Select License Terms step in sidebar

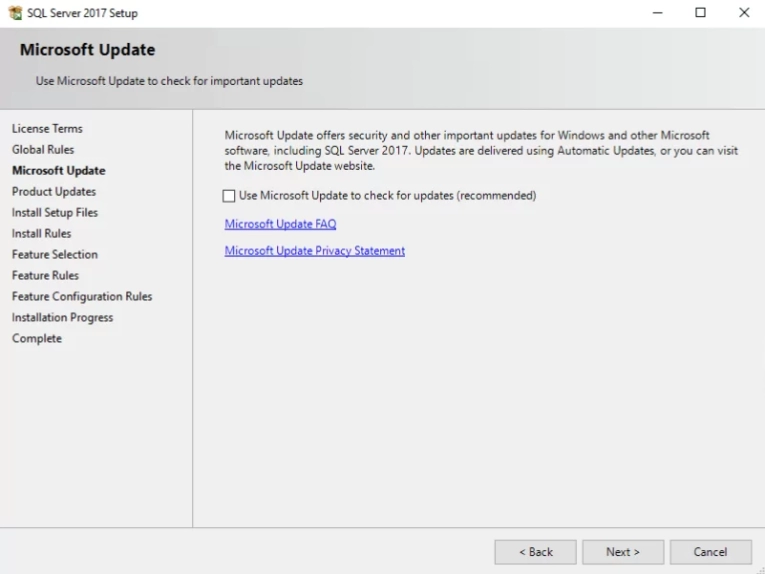point(47,129)
